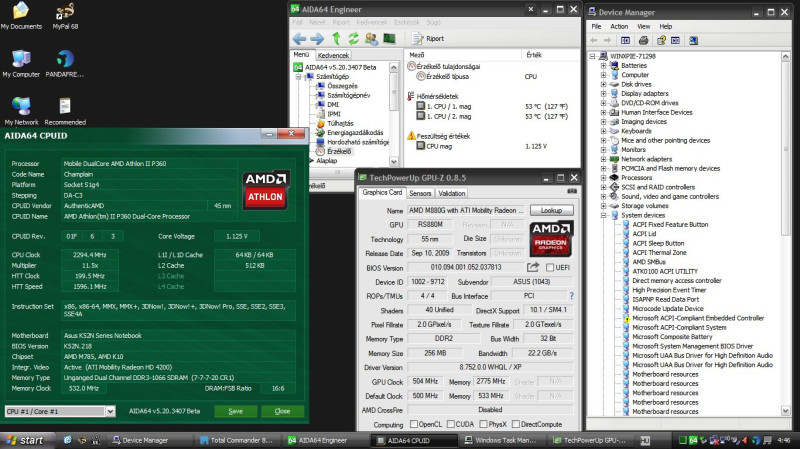Click Save in AIDA64 CPUID window

click(235, 411)
